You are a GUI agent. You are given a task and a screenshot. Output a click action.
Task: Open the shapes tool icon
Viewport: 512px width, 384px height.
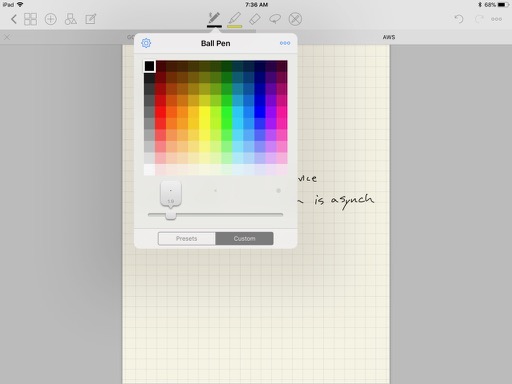70,19
